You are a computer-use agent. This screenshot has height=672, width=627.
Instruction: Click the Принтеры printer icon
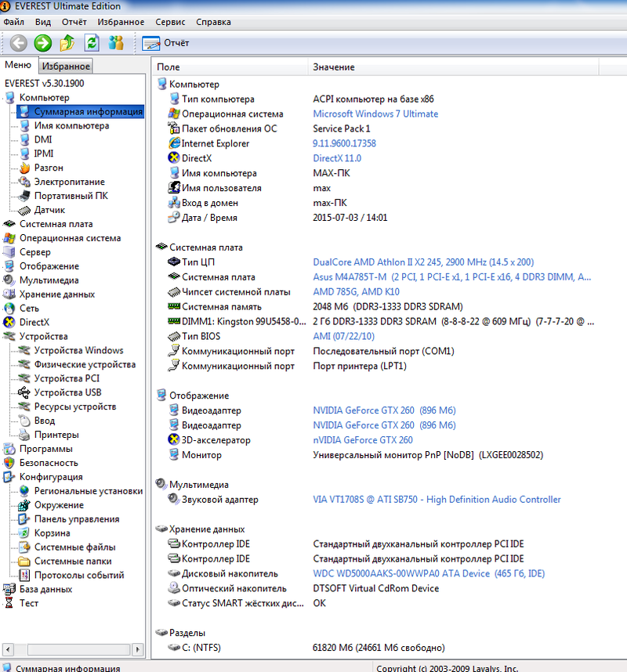[25, 435]
